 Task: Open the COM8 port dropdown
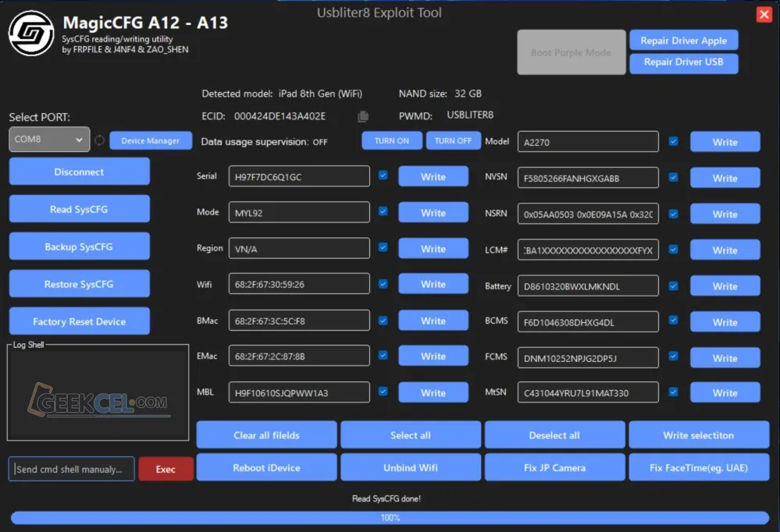49,139
